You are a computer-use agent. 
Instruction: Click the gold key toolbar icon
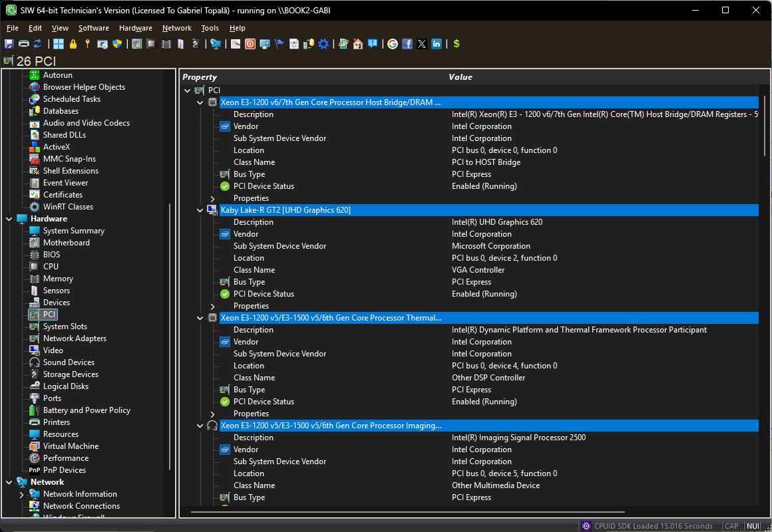click(x=87, y=44)
